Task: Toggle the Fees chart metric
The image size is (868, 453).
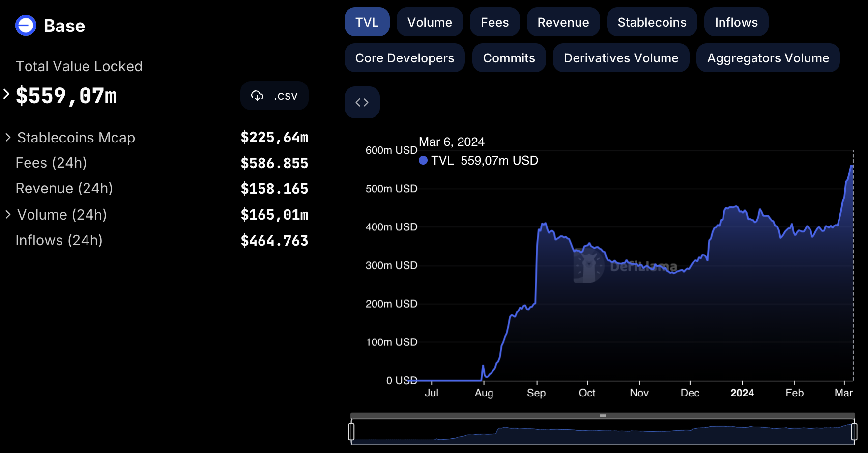Action: click(x=494, y=22)
